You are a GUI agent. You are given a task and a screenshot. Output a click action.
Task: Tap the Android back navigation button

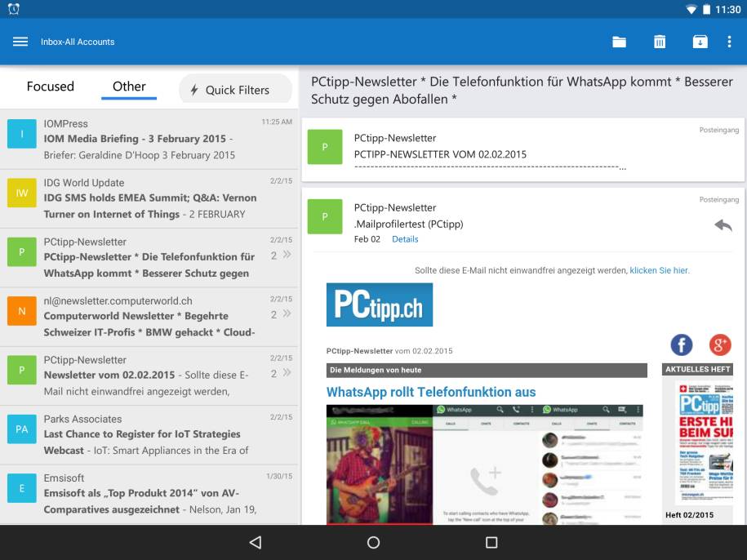click(256, 542)
